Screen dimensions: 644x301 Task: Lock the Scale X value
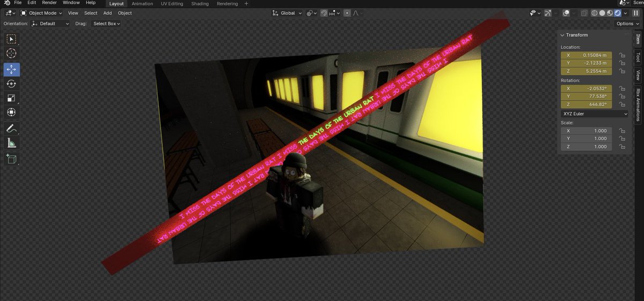621,131
